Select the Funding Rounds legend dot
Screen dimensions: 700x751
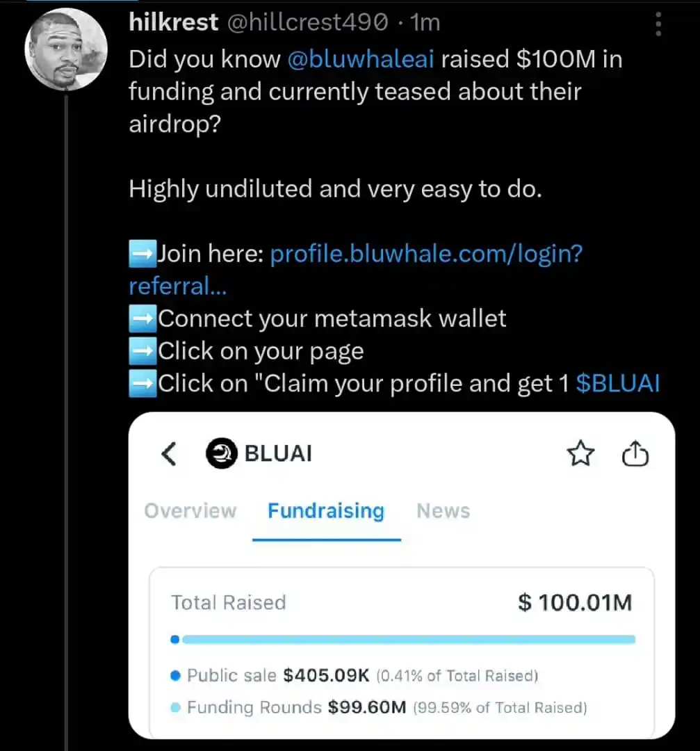[175, 707]
